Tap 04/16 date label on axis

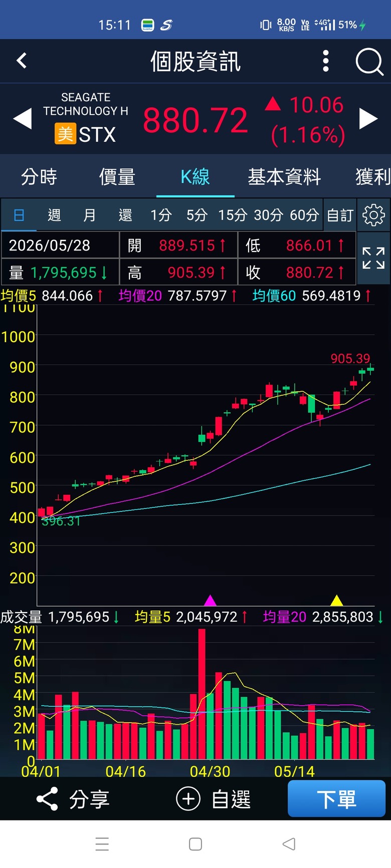(x=126, y=771)
